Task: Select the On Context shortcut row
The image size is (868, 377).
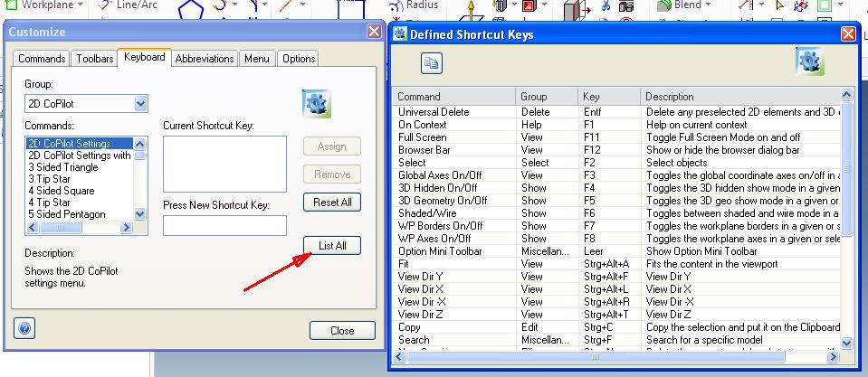Action: [x=616, y=125]
